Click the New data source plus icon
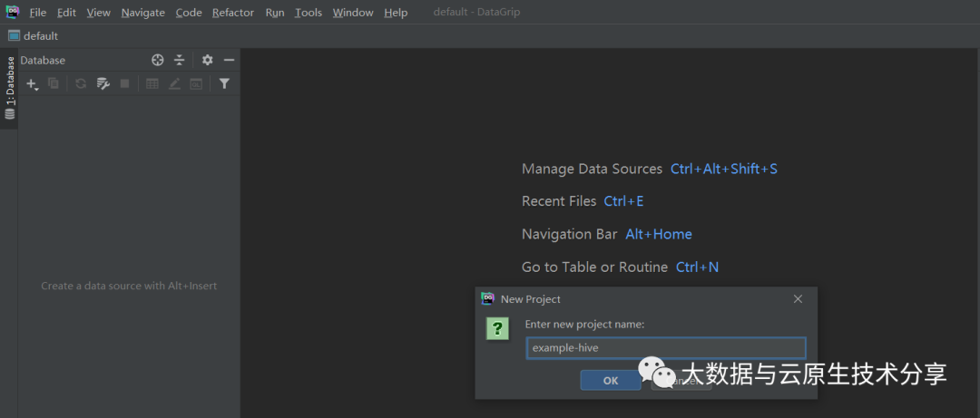Viewport: 980px width, 418px height. coord(32,83)
